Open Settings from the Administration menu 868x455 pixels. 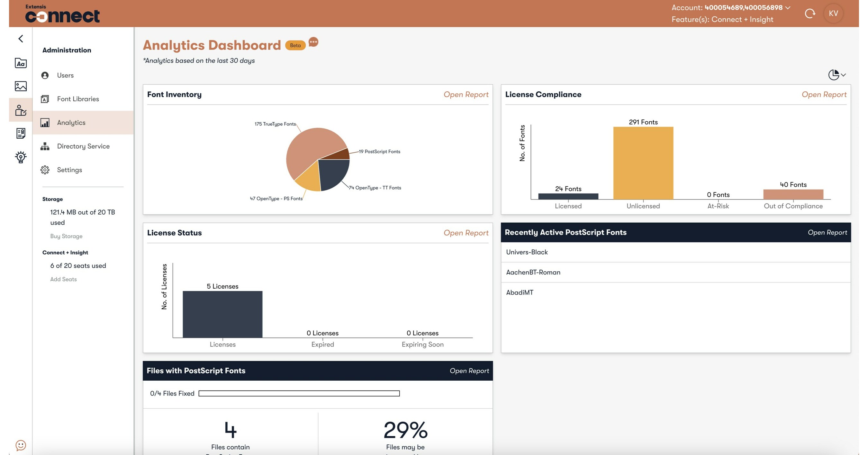point(69,170)
